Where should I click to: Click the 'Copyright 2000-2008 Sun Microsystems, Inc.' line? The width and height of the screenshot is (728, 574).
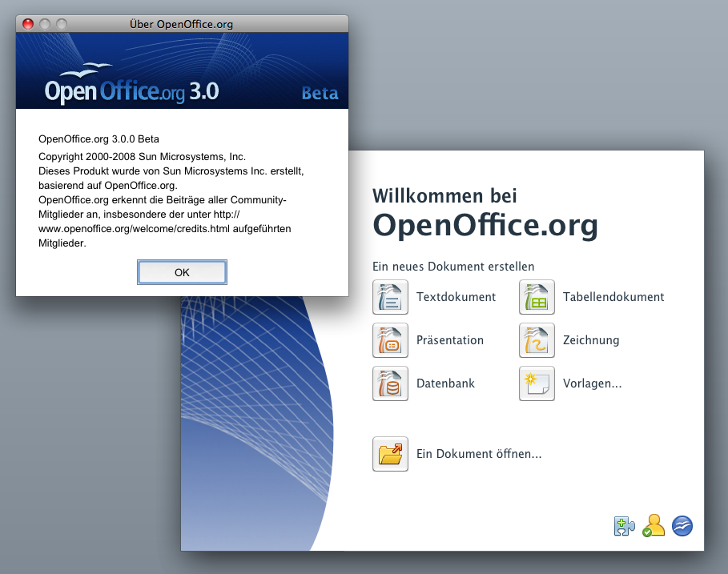(x=142, y=157)
